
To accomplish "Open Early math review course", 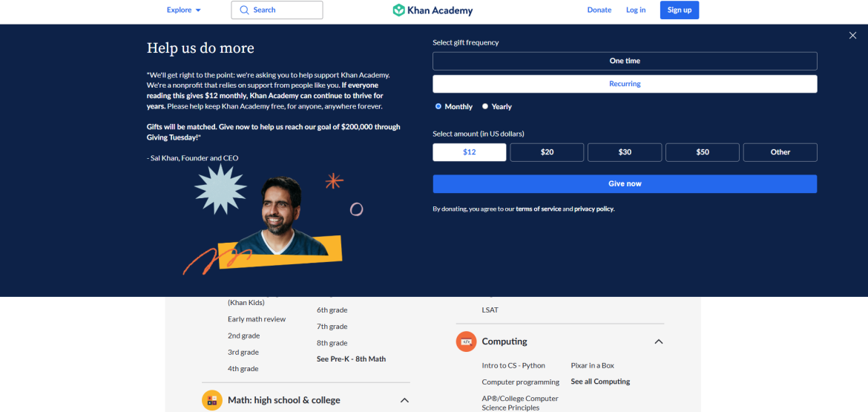I will click(x=257, y=319).
